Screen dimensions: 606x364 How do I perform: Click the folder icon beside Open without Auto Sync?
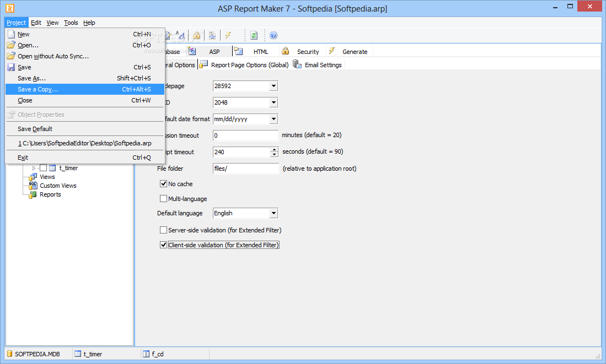point(11,56)
